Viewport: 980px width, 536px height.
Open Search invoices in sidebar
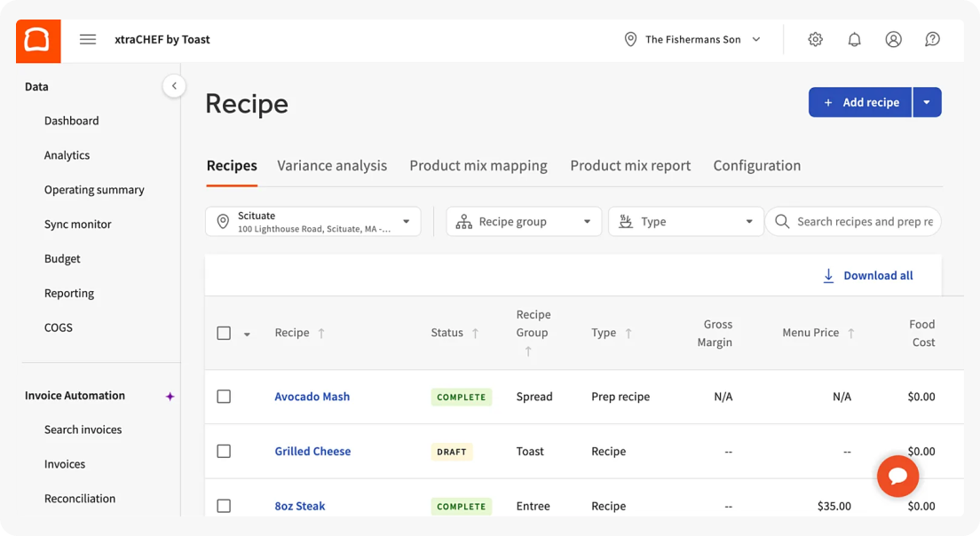coord(83,430)
